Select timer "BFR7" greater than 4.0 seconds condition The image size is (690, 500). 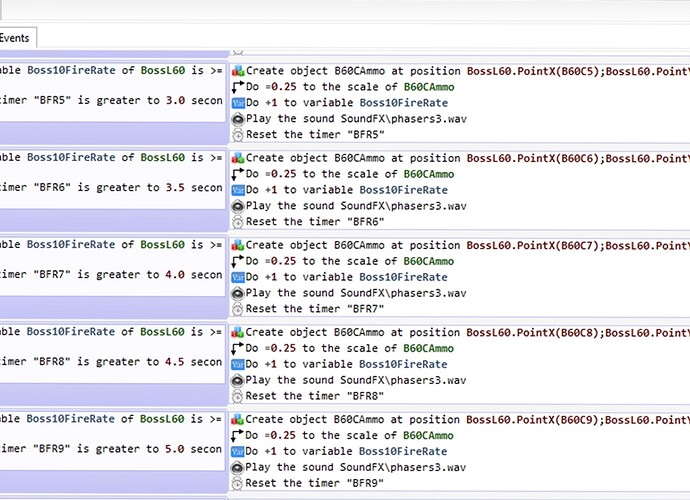pyautogui.click(x=112, y=275)
